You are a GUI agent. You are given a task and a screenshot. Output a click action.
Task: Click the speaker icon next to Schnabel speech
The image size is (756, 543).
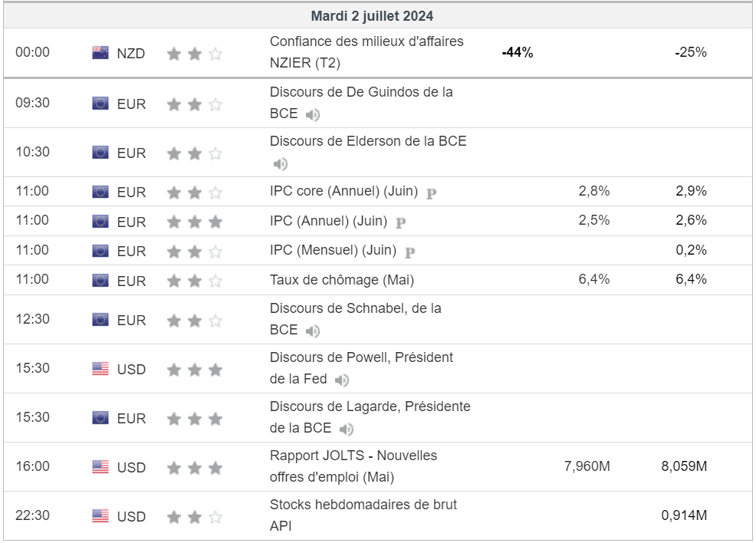(312, 331)
